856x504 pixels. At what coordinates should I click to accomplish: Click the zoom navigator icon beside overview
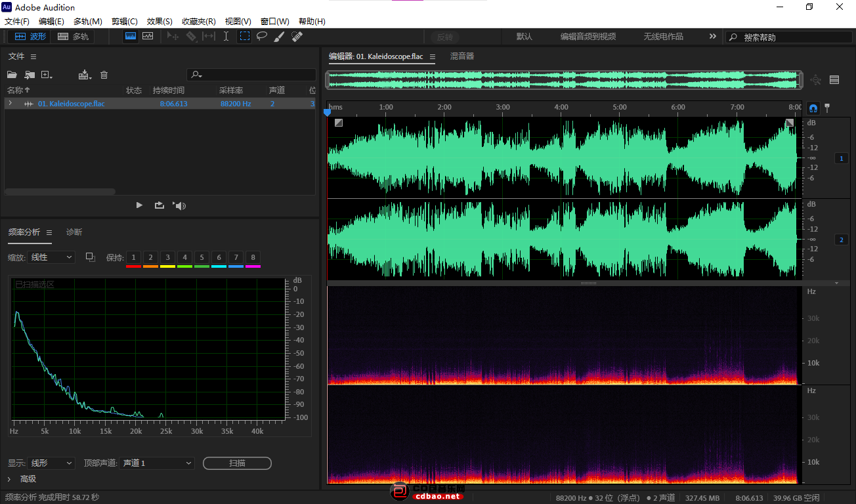click(x=816, y=80)
